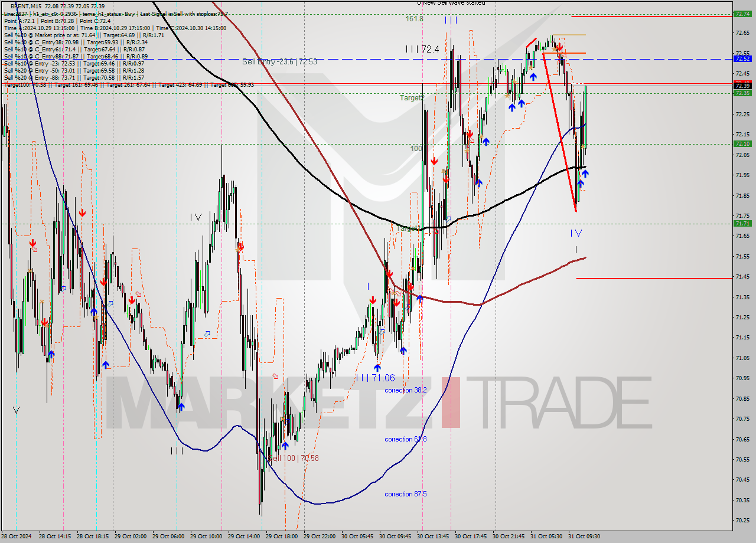Click the 'Target2' chart label

[412, 97]
